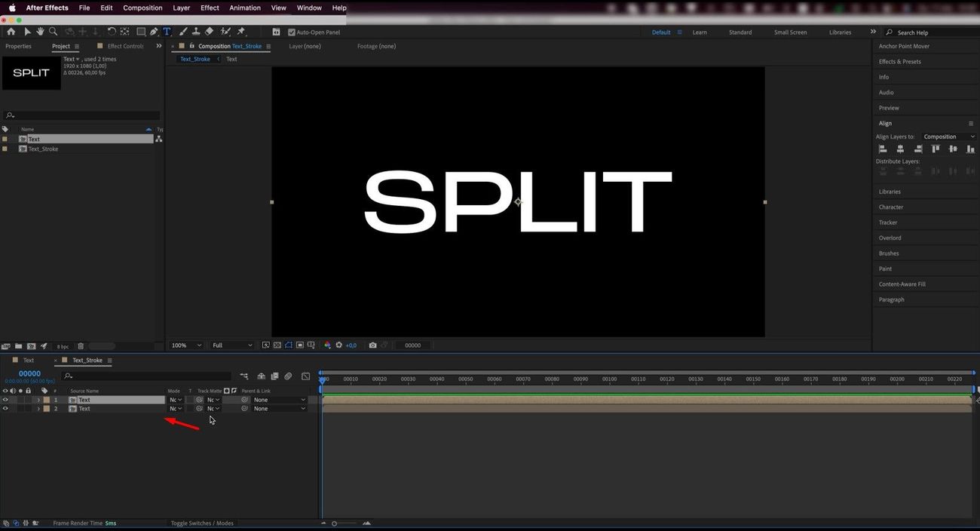Open the Character panel
The width and height of the screenshot is (980, 531).
pyautogui.click(x=891, y=207)
